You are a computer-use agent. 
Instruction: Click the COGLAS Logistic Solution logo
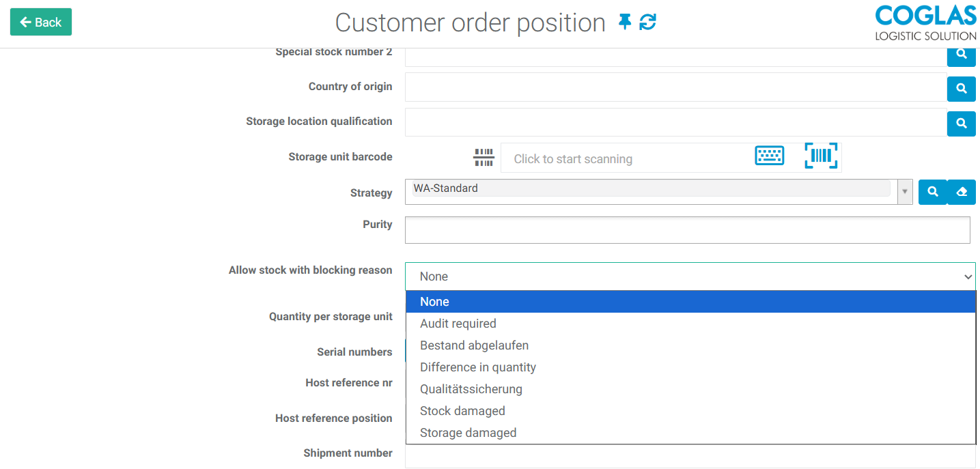pos(925,23)
